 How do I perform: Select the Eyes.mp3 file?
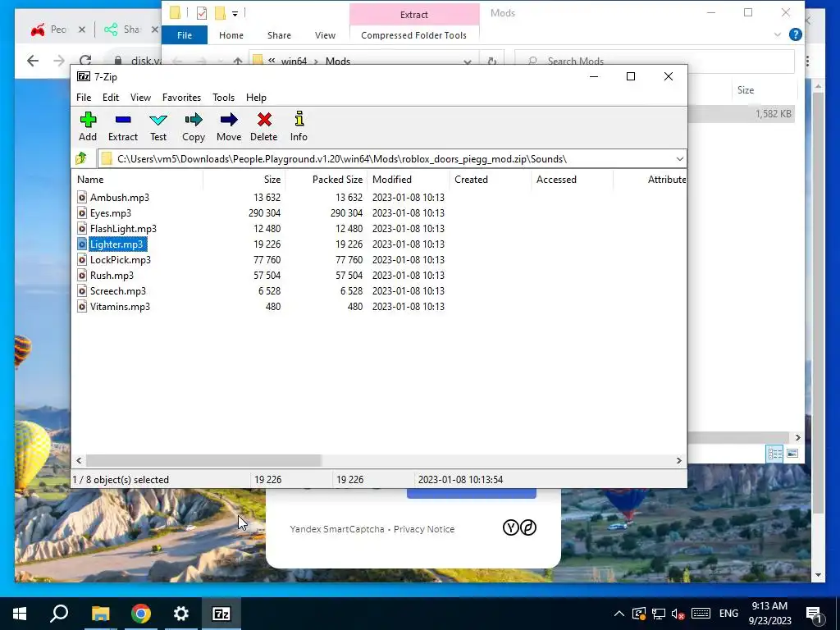(x=111, y=212)
